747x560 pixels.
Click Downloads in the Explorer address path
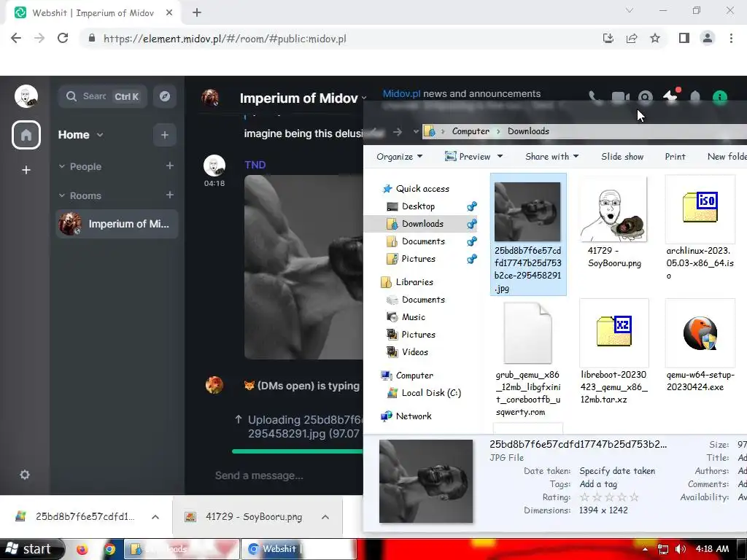click(x=528, y=131)
